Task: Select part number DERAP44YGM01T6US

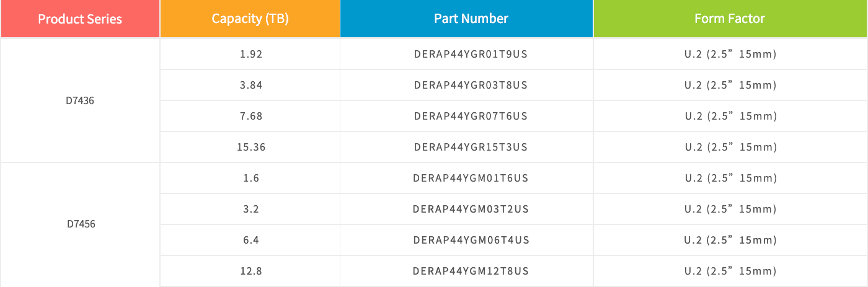Action: (471, 178)
